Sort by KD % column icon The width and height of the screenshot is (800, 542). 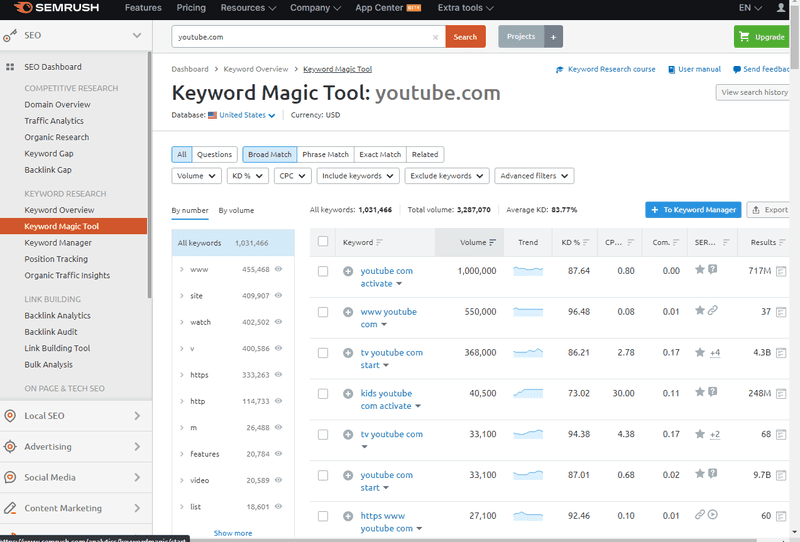(586, 242)
